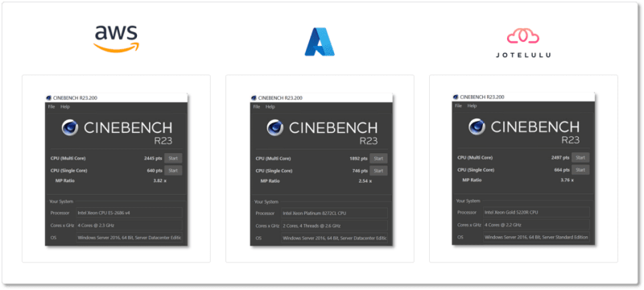Click OS field in AWS Cinebench window
The width and height of the screenshot is (644, 290).
[x=129, y=238]
